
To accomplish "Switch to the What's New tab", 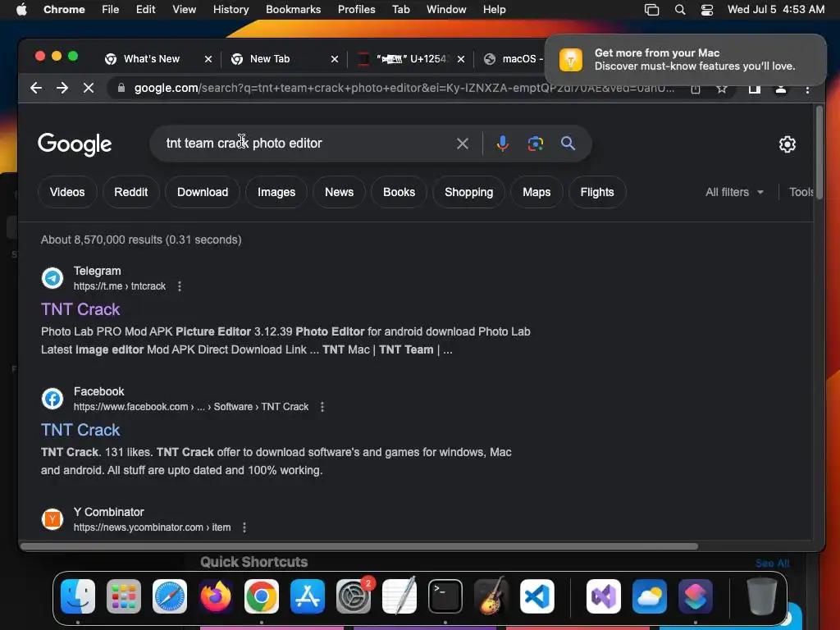I will click(152, 59).
